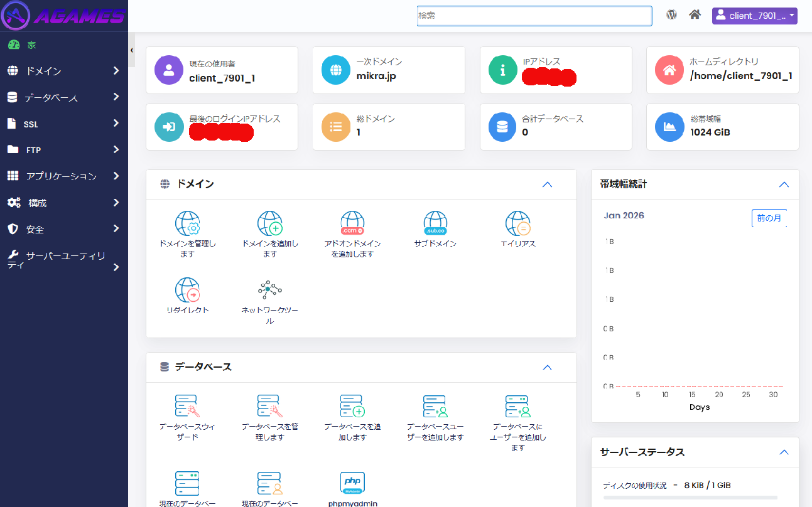
Task: Open the ドメインを管理します icon
Action: point(187,223)
